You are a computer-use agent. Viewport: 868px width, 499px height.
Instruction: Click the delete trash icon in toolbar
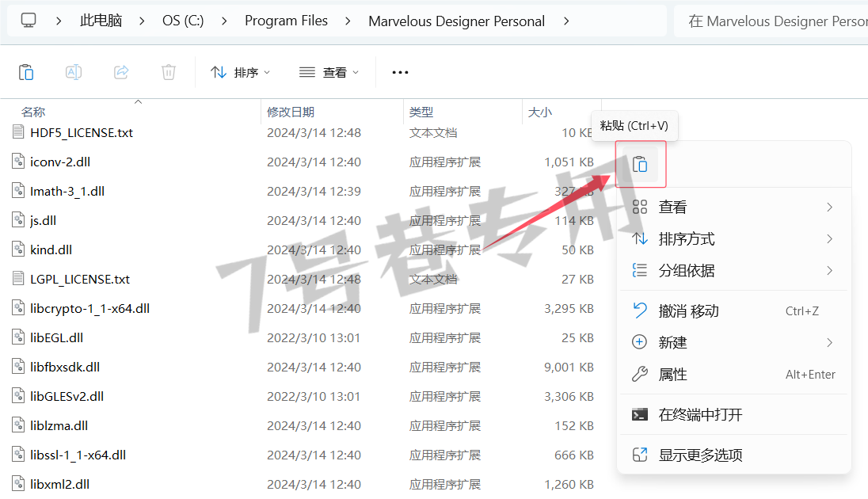click(x=169, y=73)
